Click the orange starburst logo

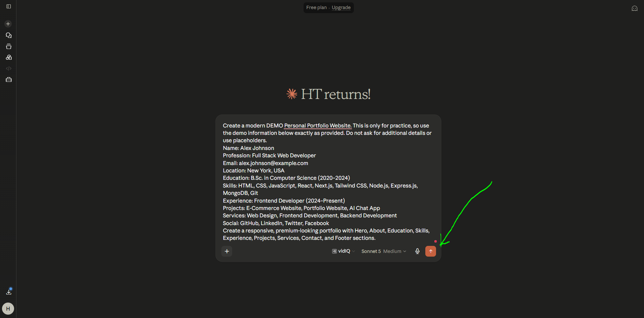coord(292,94)
